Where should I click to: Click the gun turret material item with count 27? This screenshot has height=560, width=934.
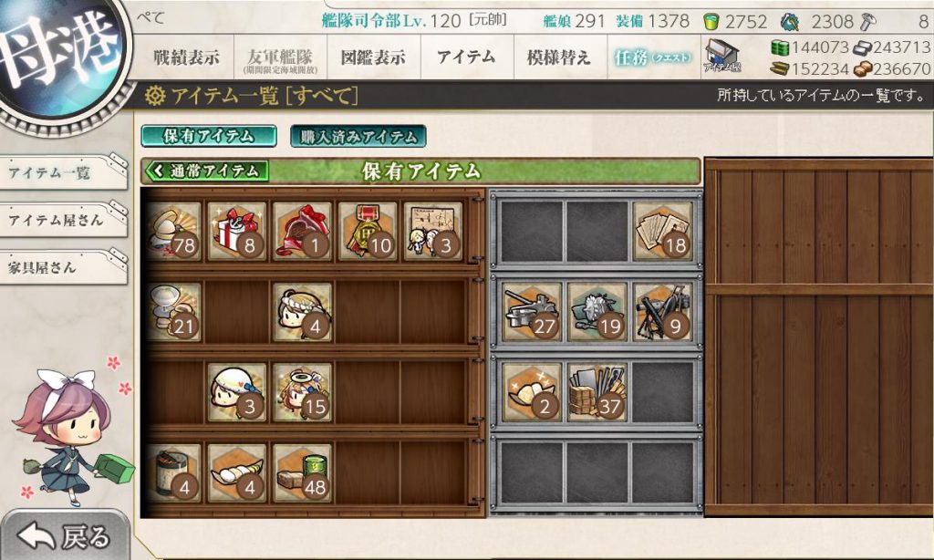coord(532,312)
